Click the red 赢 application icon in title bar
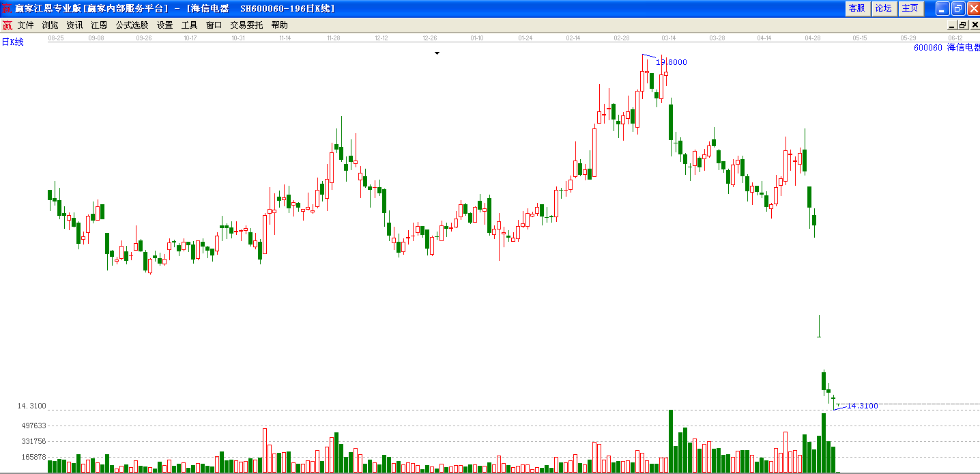Viewport: 980px width, 474px height. tap(7, 8)
